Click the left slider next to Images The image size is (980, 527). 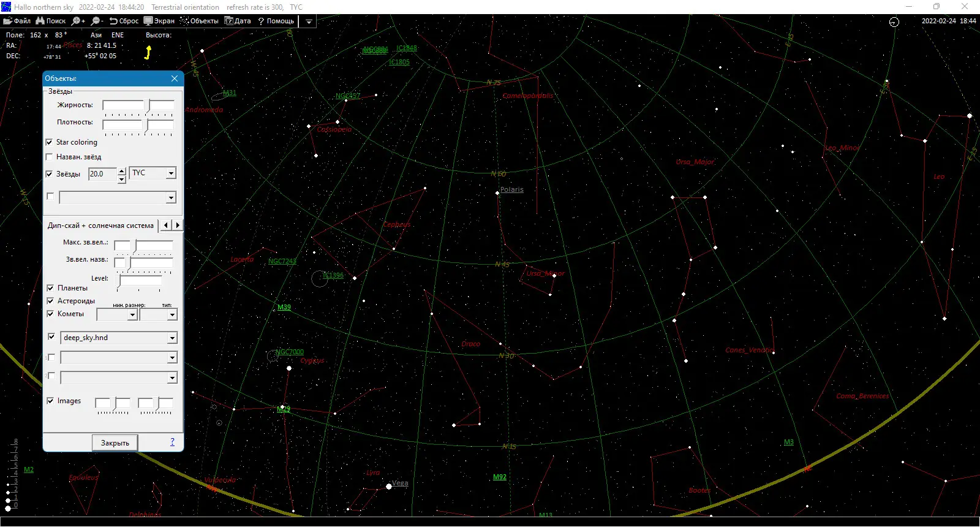pyautogui.click(x=113, y=404)
